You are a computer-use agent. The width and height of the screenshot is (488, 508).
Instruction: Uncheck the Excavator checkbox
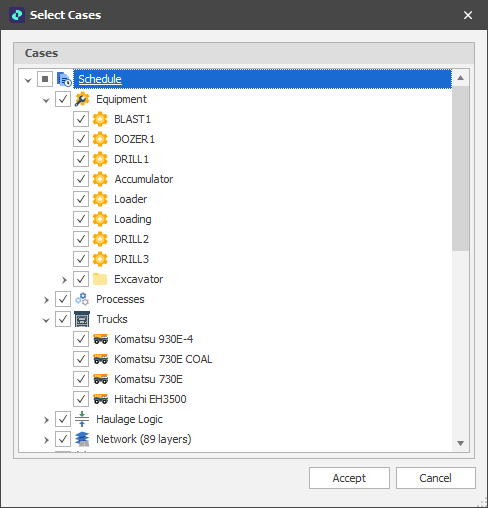pos(81,279)
